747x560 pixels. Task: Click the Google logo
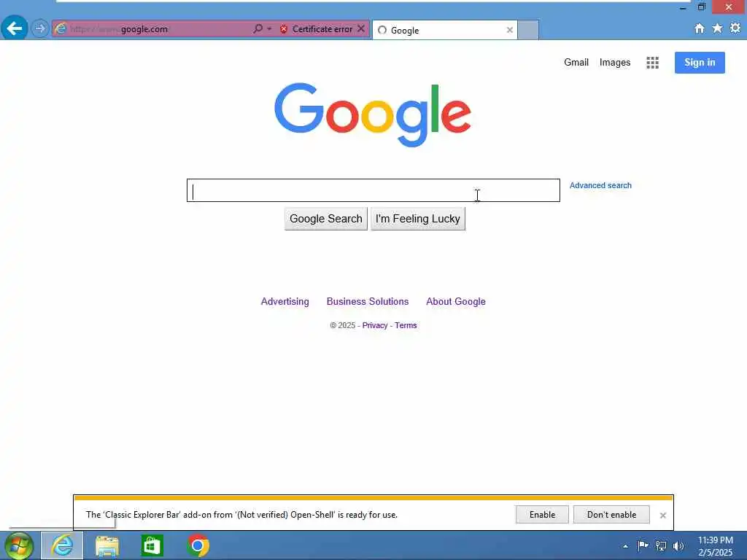373,114
